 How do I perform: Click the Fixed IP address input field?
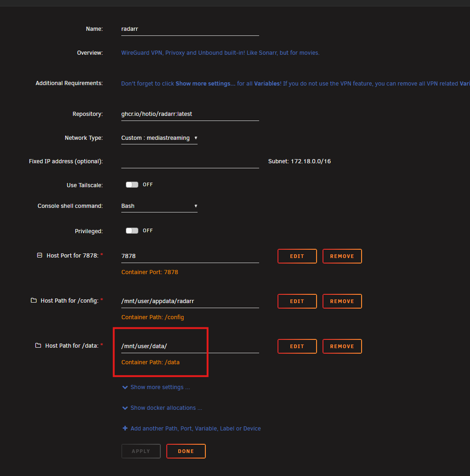(x=190, y=161)
